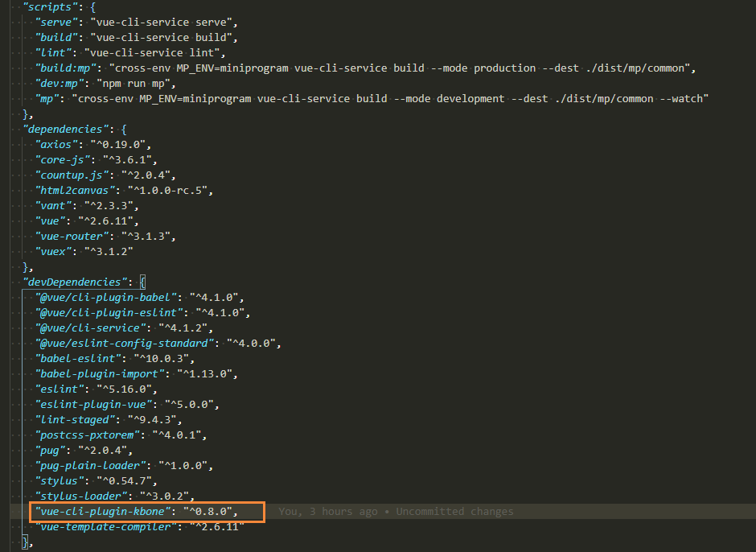
Task: Click the "npm run mp" value
Action: coord(134,84)
